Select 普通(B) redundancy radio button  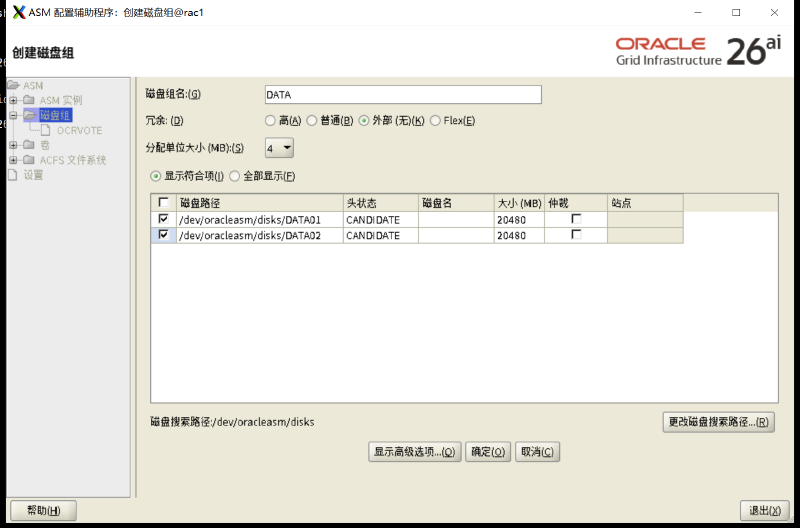pos(312,121)
